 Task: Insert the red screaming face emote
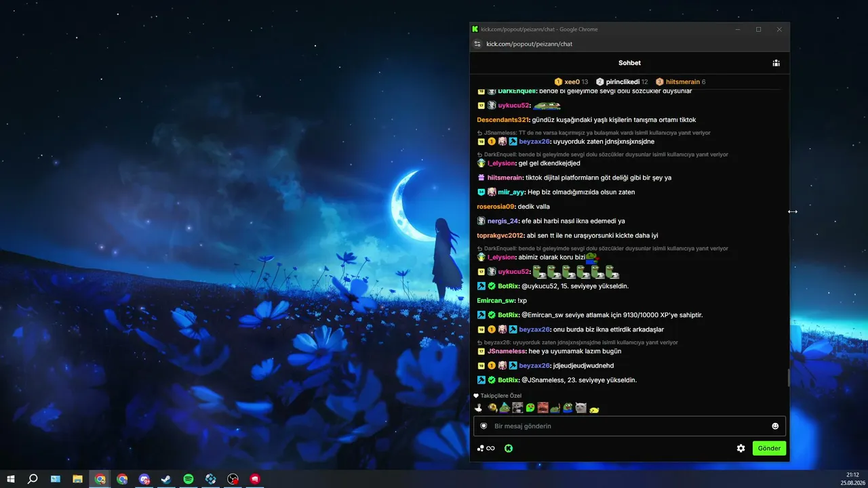pyautogui.click(x=542, y=407)
